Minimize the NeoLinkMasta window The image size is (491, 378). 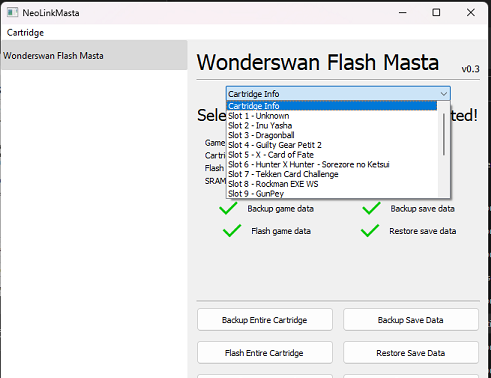click(403, 13)
